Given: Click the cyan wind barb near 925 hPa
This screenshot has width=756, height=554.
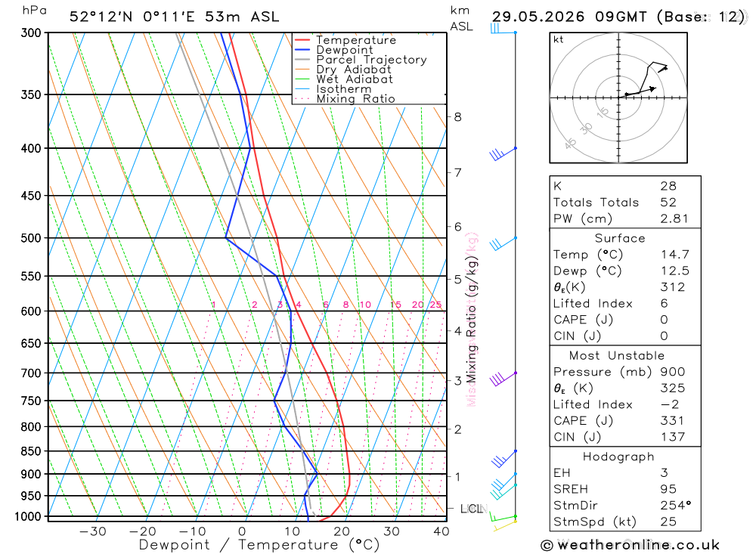Looking at the screenshot, I should pos(503,491).
